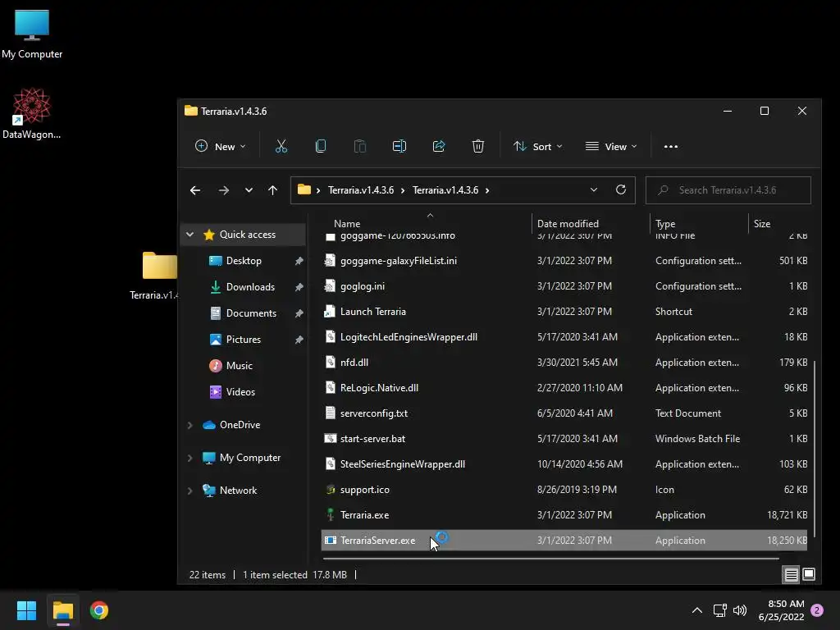This screenshot has width=840, height=630.
Task: Select My Computer desktop icon
Action: pyautogui.click(x=32, y=33)
